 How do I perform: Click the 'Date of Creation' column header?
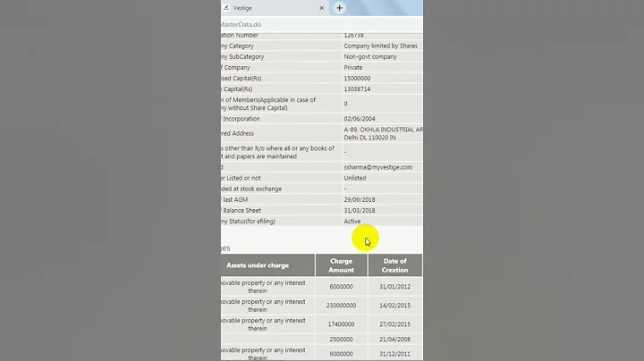click(394, 265)
